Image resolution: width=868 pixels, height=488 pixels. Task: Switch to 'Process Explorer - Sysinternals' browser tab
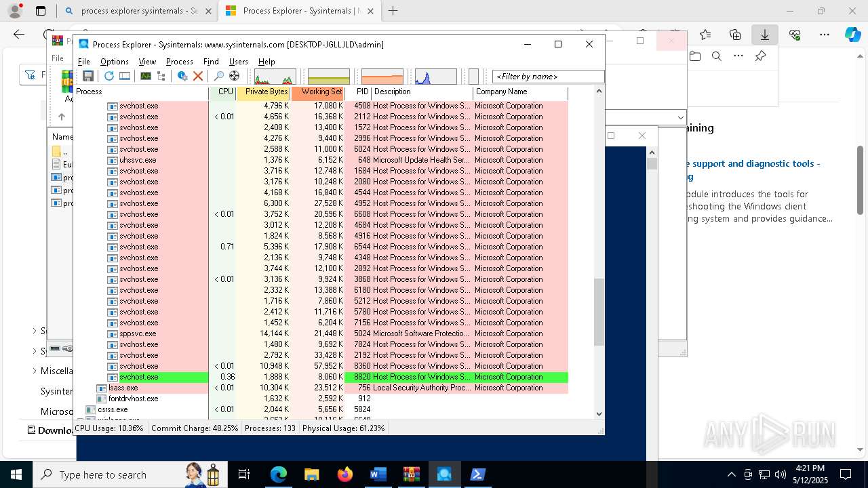tap(298, 11)
